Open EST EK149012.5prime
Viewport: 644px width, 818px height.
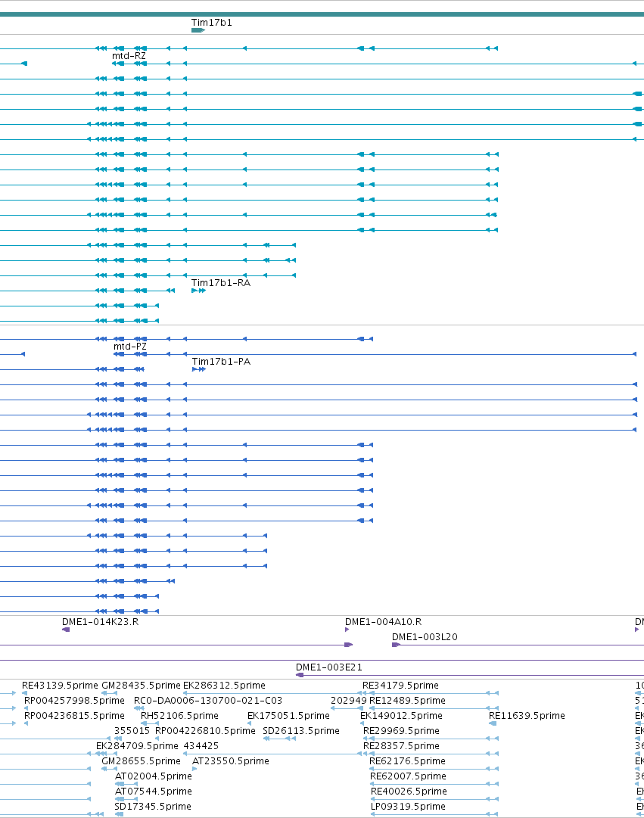pyautogui.click(x=401, y=716)
